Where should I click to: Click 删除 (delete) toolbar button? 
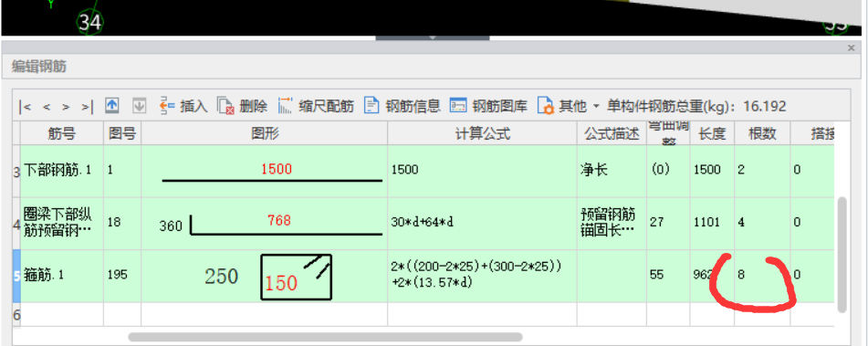point(243,106)
